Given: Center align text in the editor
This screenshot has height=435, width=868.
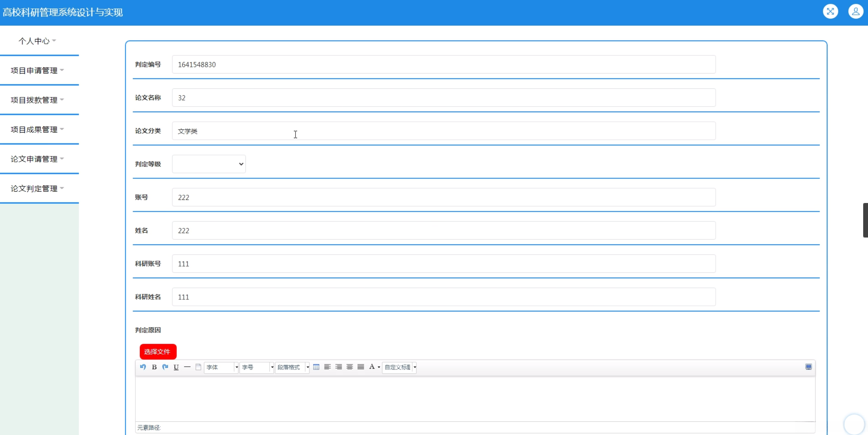Looking at the screenshot, I should click(x=349, y=367).
